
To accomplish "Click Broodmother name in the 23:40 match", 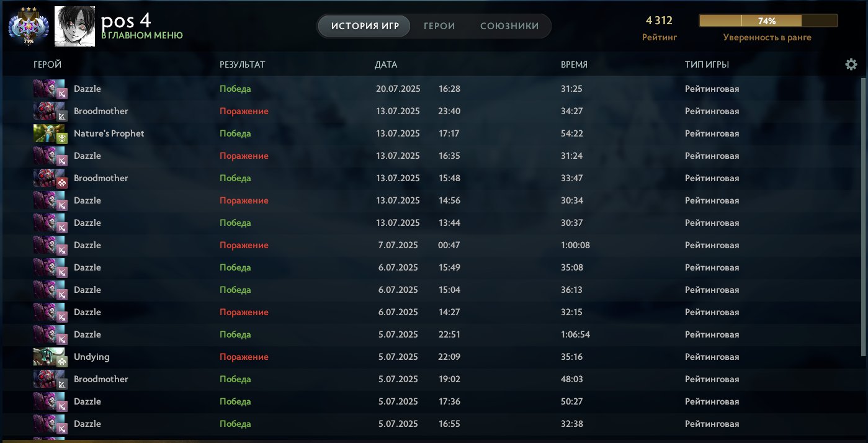I will (x=101, y=111).
